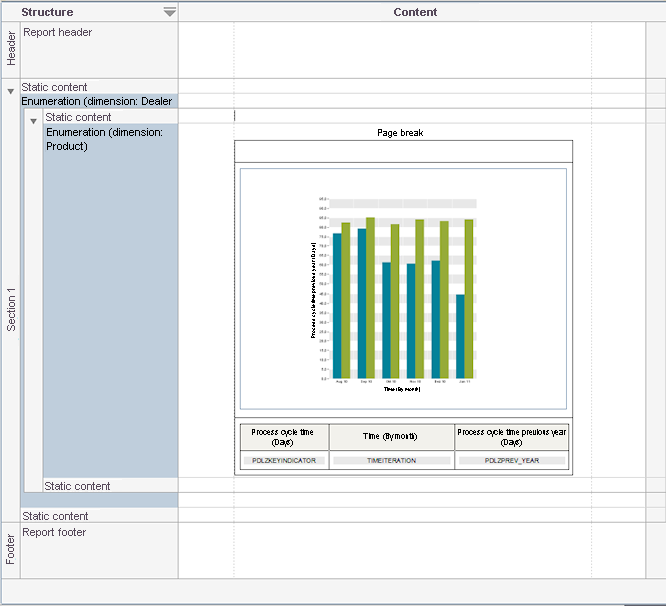Select the bar chart thumbnail
This screenshot has height=606, width=666.
[x=403, y=289]
